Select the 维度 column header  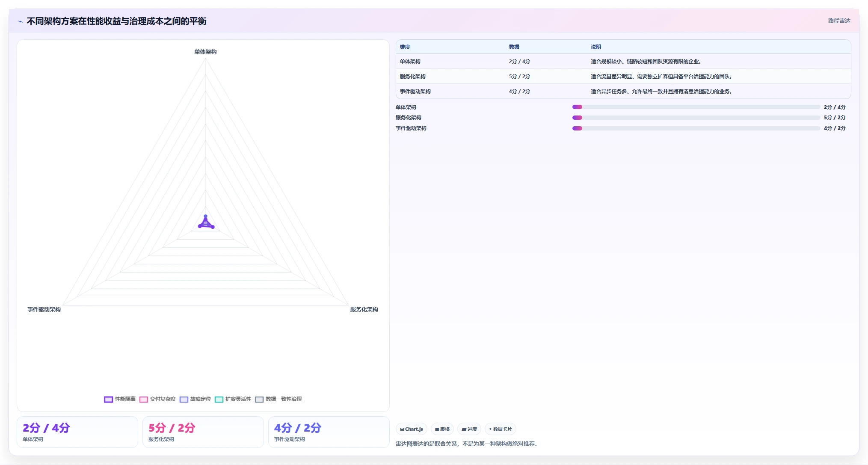(405, 47)
